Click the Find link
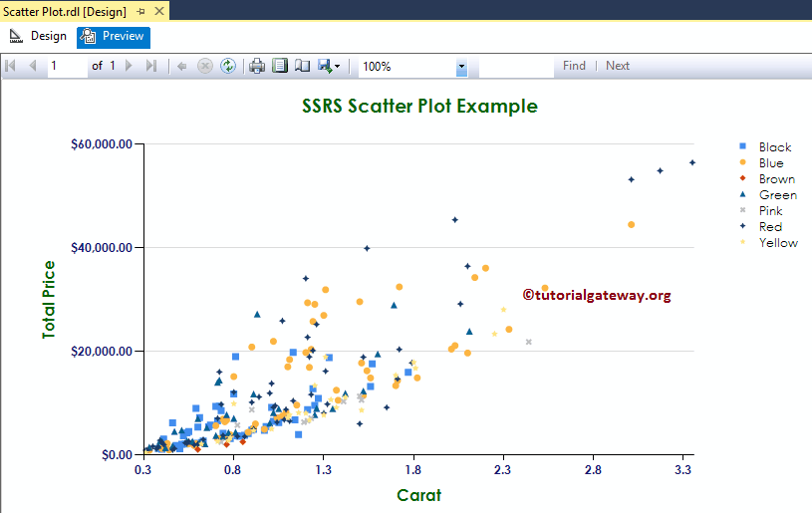812x513 pixels. pos(574,66)
